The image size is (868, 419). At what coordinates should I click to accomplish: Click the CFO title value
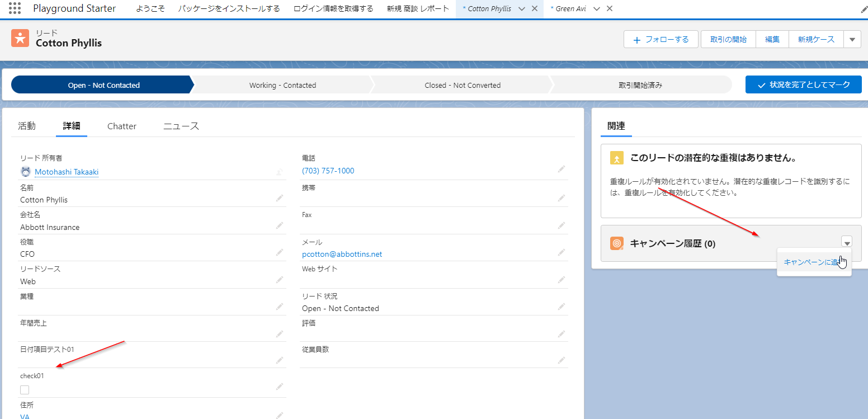click(x=27, y=254)
